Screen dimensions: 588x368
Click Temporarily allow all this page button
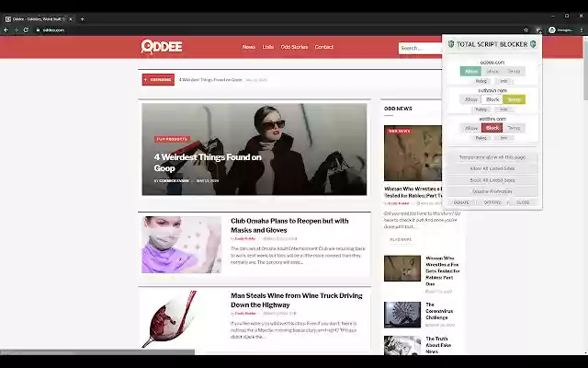tap(492, 157)
